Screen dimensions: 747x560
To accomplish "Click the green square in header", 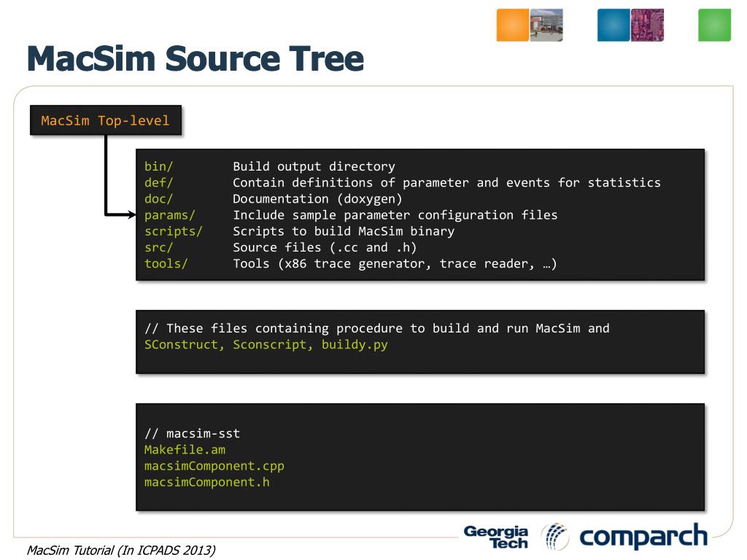I will click(x=714, y=25).
